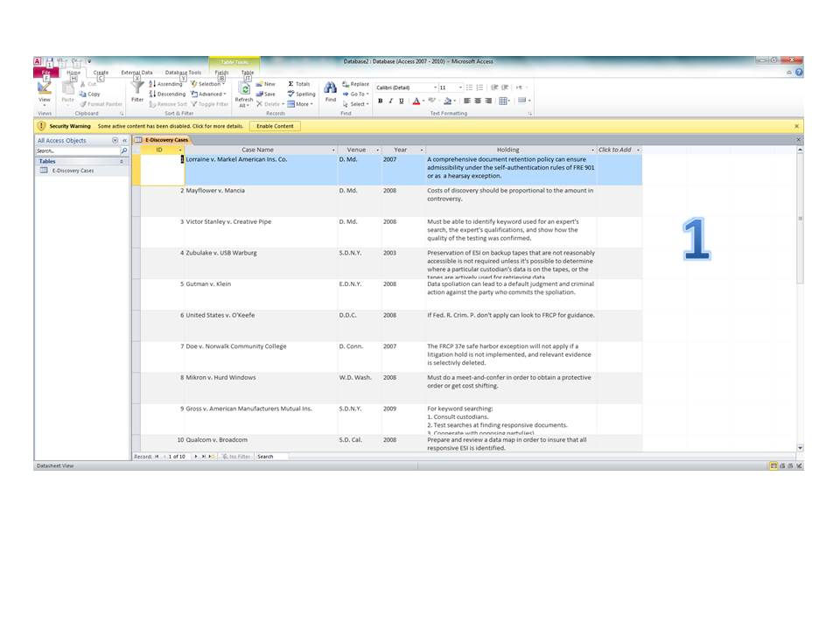Open the Advanced filter dropdown
The width and height of the screenshot is (840, 630).
click(208, 94)
